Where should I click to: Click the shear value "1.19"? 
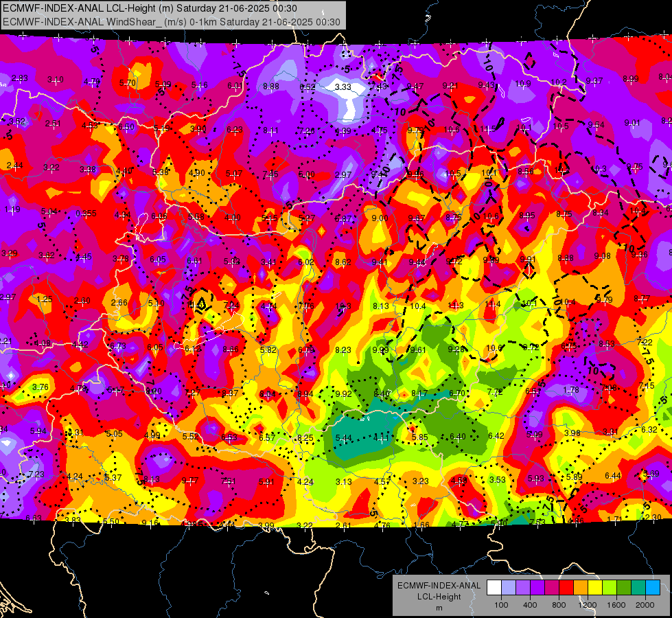click(12, 209)
